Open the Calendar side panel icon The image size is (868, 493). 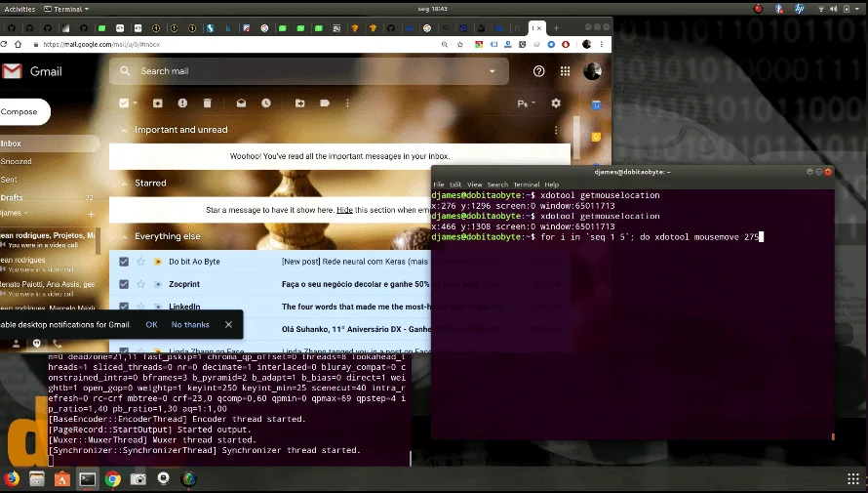click(596, 105)
